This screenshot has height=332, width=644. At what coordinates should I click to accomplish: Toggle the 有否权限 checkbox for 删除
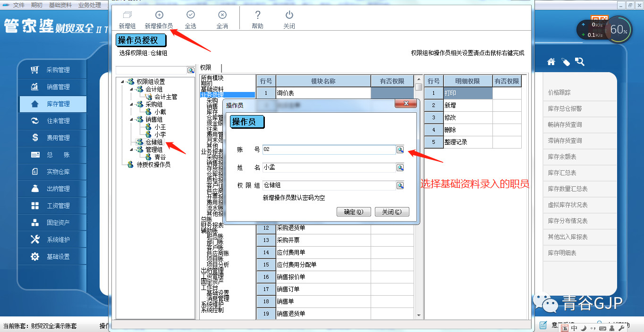(508, 130)
